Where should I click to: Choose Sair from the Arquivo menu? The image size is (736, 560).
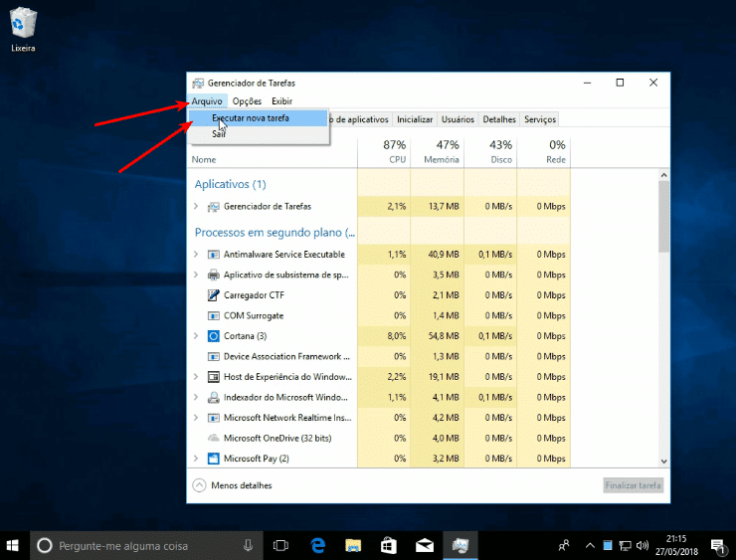[258, 134]
